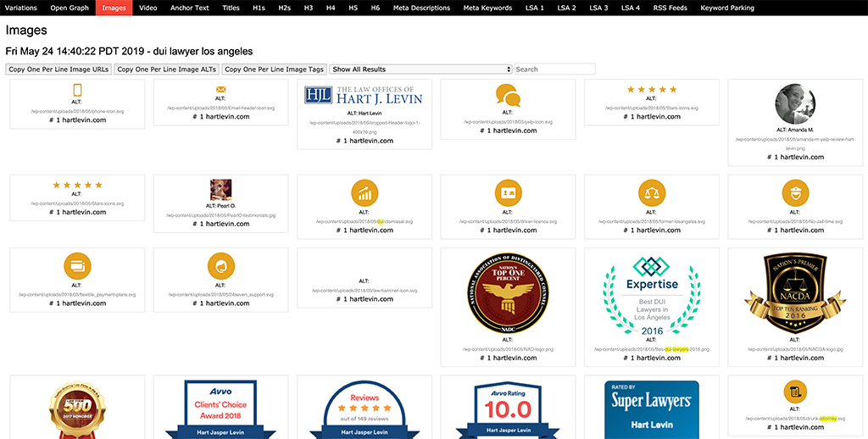Click the Hart J. Levin logo image
868x439 pixels.
[364, 95]
